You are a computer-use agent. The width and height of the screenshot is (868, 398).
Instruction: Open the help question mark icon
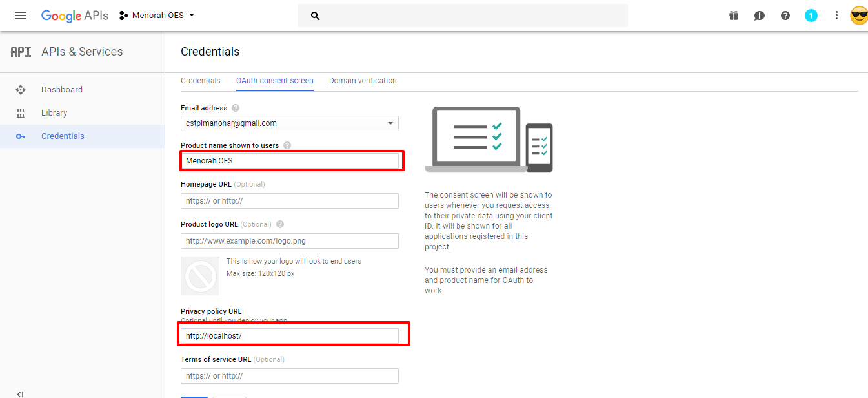click(785, 16)
